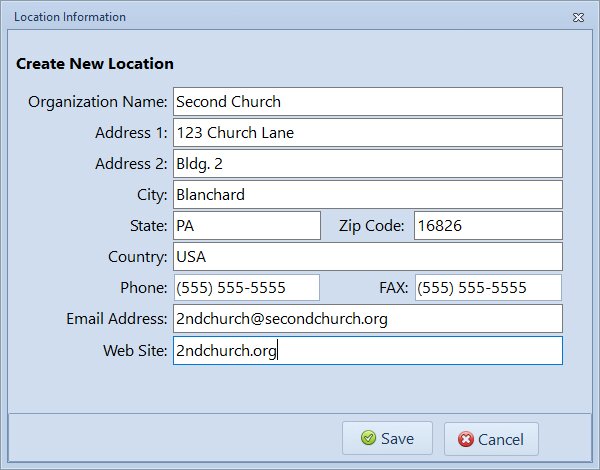The image size is (600, 470).
Task: Click the State label
Action: (148, 225)
